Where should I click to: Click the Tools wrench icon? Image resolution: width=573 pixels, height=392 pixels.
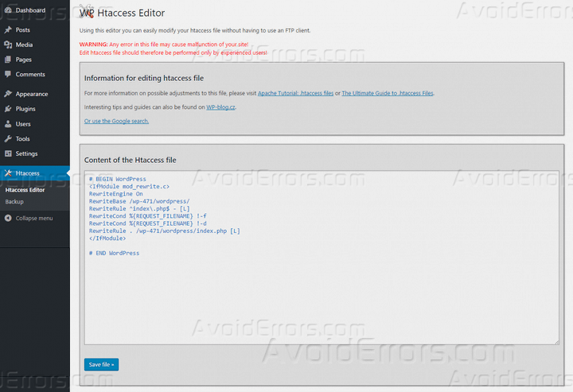[8, 139]
